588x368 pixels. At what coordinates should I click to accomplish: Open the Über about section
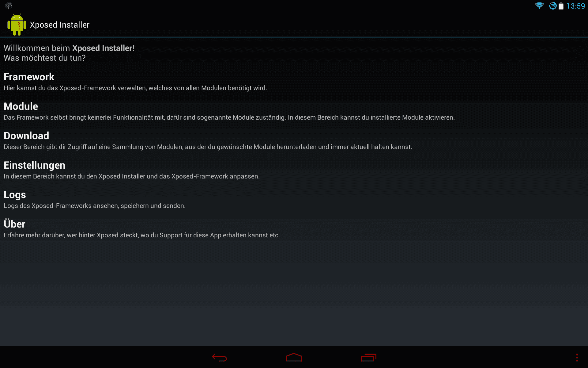[294, 229]
